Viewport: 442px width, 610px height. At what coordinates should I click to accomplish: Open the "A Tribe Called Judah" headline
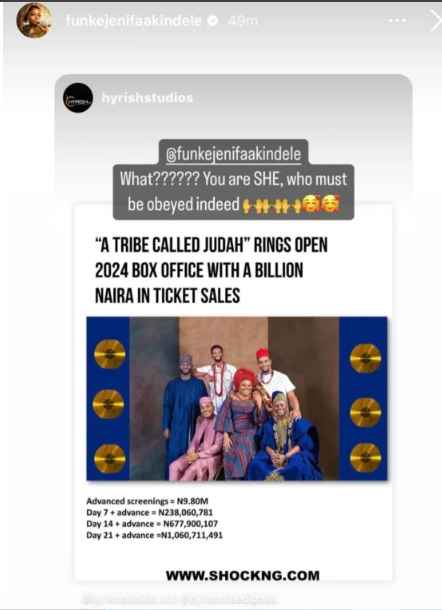tap(211, 270)
